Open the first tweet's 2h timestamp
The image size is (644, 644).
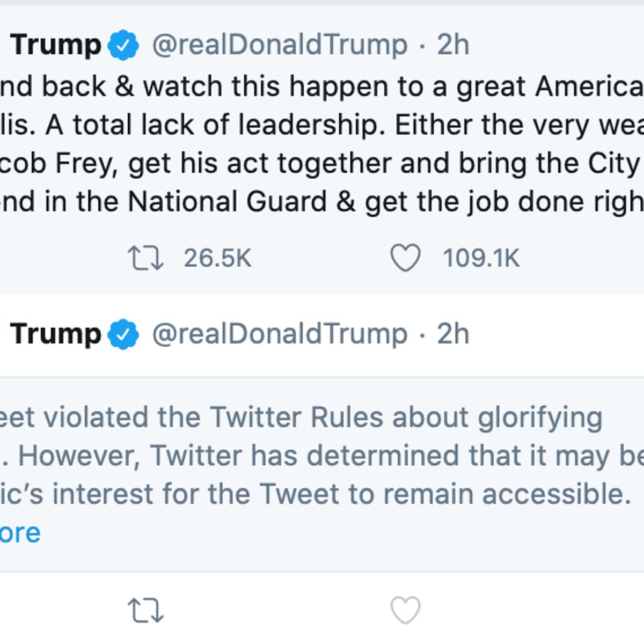(x=453, y=45)
